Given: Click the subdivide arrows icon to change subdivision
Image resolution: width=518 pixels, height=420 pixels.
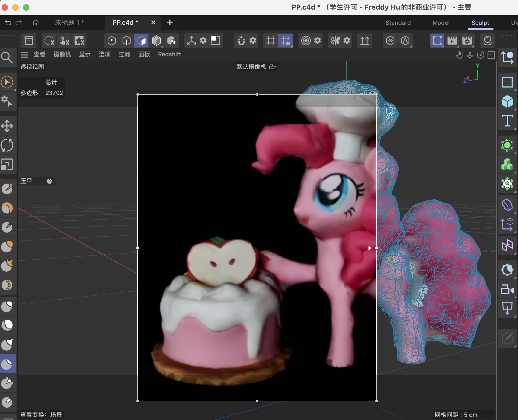Looking at the screenshot, I should coord(364,41).
